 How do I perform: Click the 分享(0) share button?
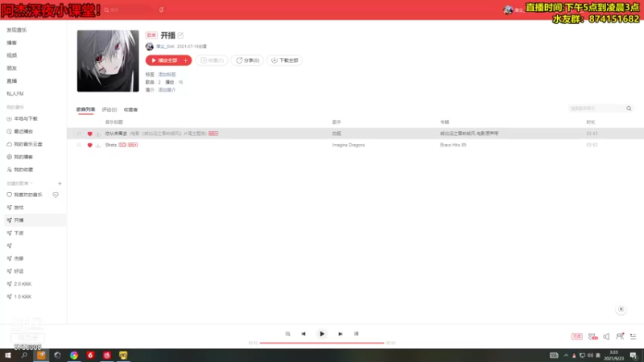click(247, 60)
